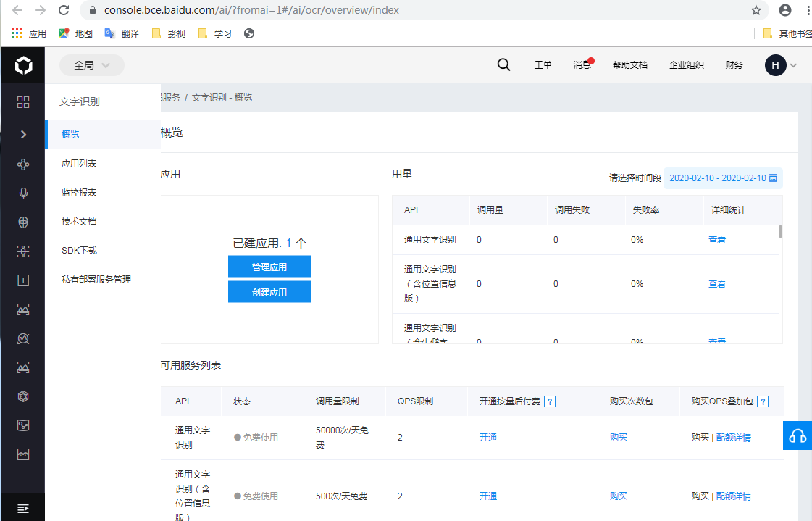Click the 管理应用 button
Viewport: 812px width, 521px height.
click(269, 267)
